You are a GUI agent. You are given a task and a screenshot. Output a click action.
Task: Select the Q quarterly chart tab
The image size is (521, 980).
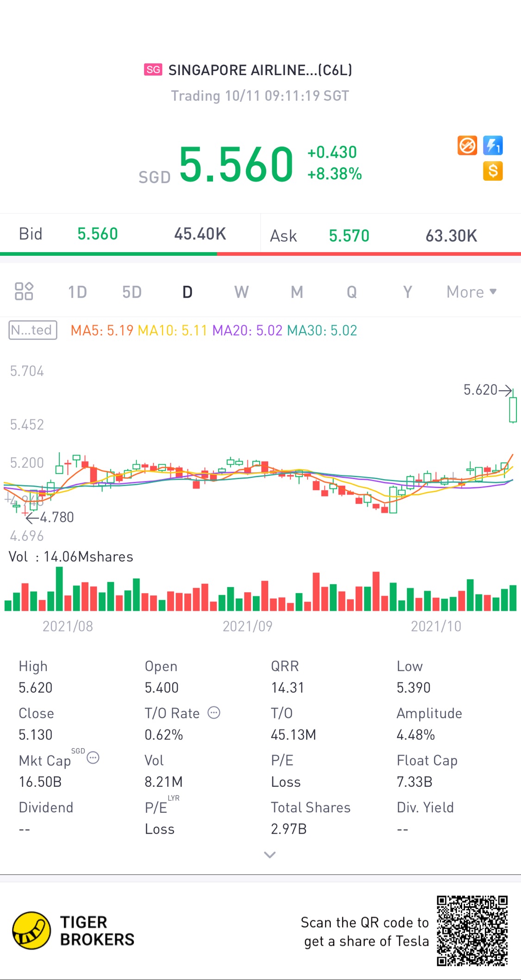[352, 292]
